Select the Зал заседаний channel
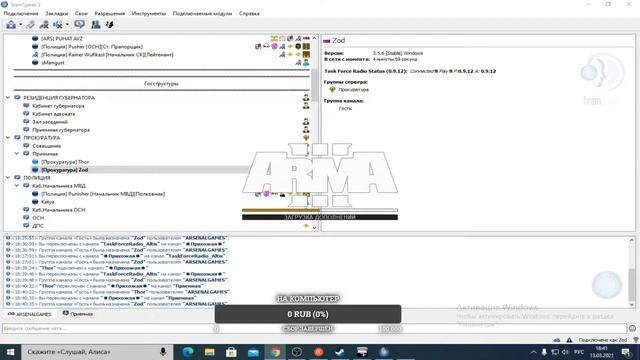The image size is (640, 360). [50, 122]
